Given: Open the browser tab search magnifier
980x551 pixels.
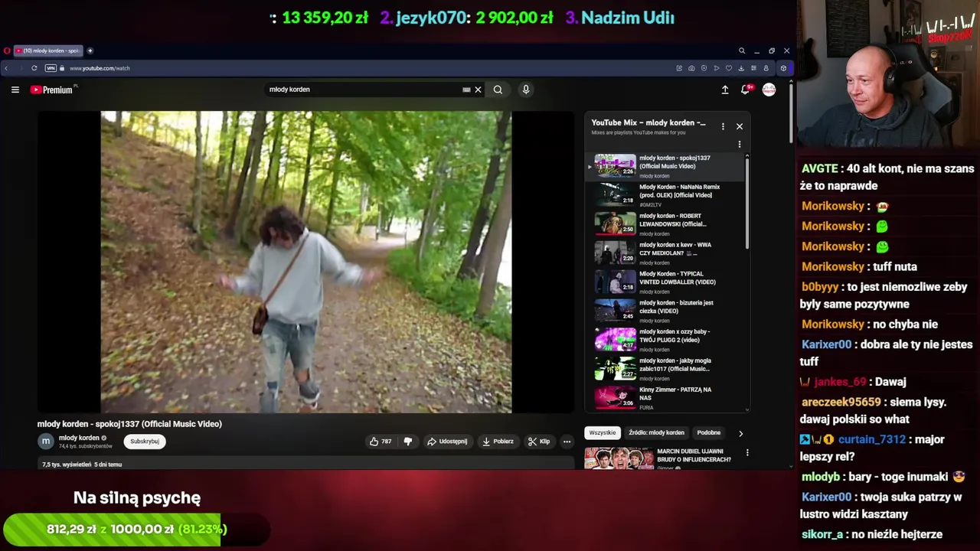Looking at the screenshot, I should point(742,51).
